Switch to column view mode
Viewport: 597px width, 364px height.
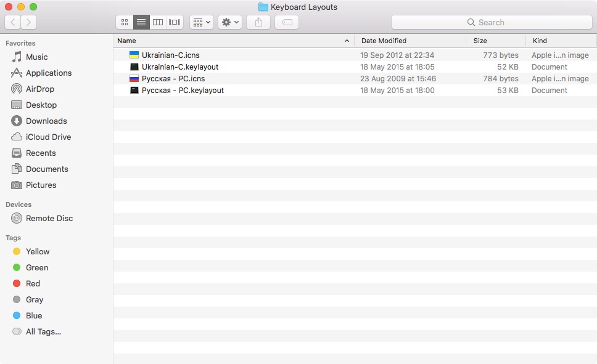tap(158, 22)
